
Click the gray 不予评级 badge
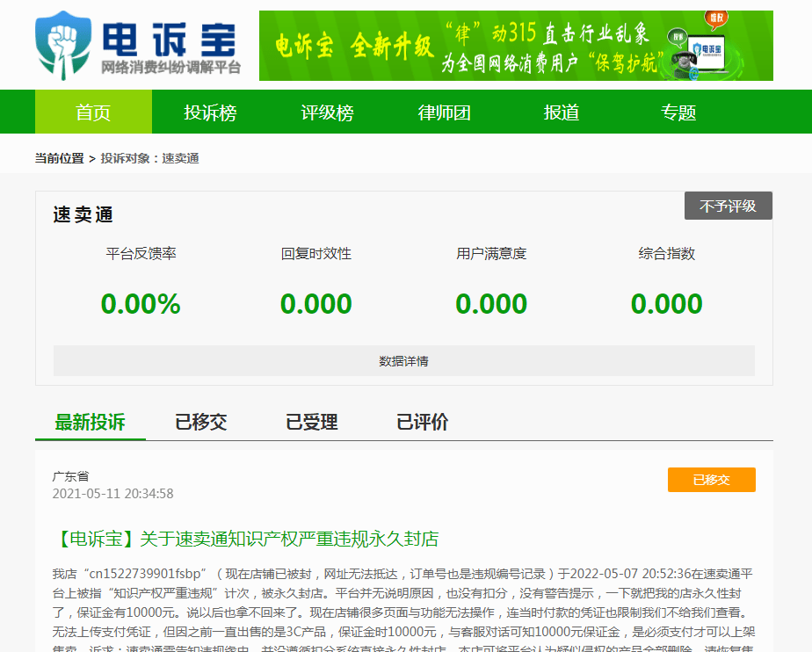point(728,206)
